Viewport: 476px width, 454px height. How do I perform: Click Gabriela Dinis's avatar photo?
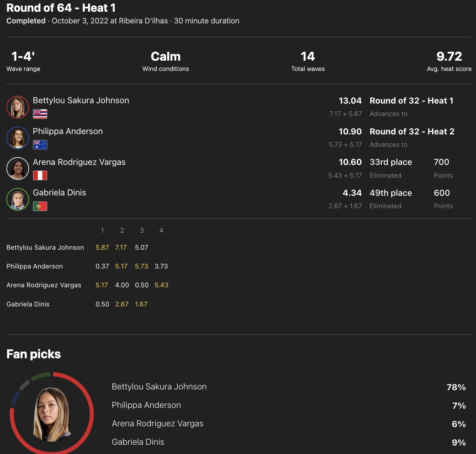click(18, 199)
